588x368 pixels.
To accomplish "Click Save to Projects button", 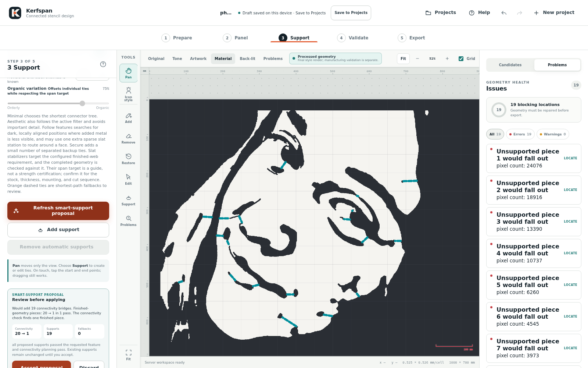I will pyautogui.click(x=351, y=13).
